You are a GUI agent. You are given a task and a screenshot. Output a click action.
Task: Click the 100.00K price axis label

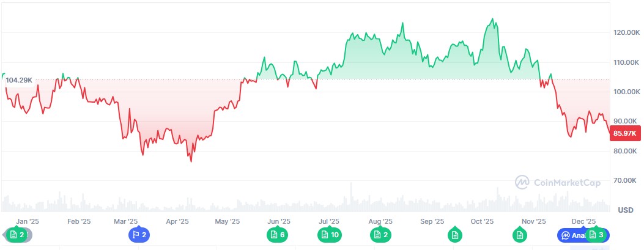click(x=626, y=92)
